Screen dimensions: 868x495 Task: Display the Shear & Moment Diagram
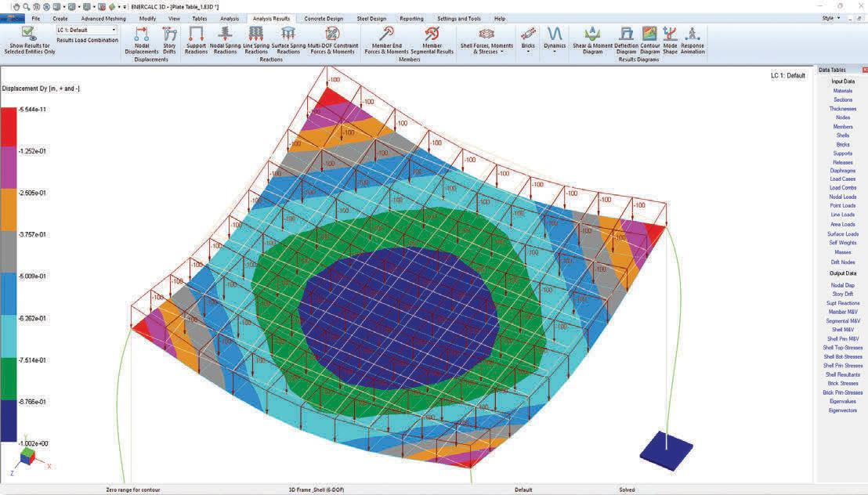click(592, 41)
